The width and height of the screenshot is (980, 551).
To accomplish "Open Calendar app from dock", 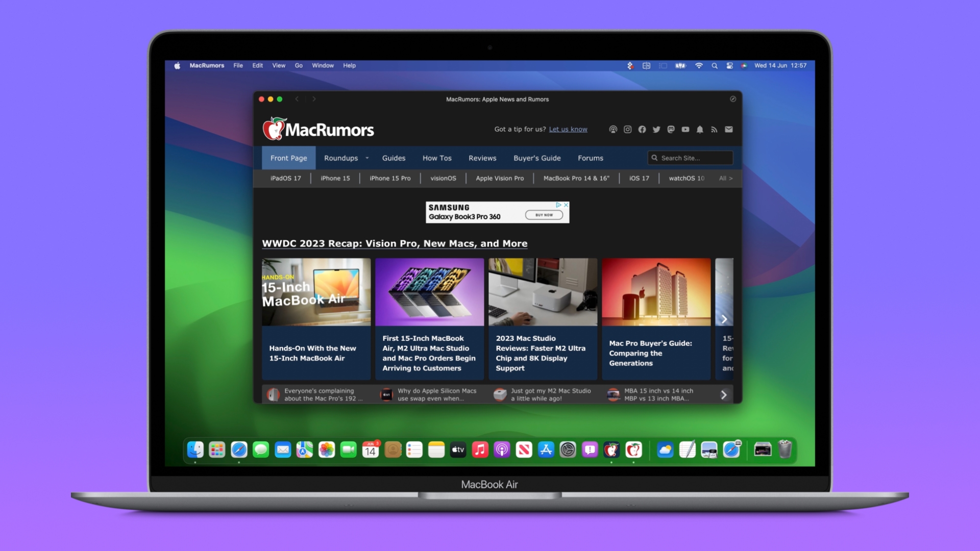I will coord(370,449).
